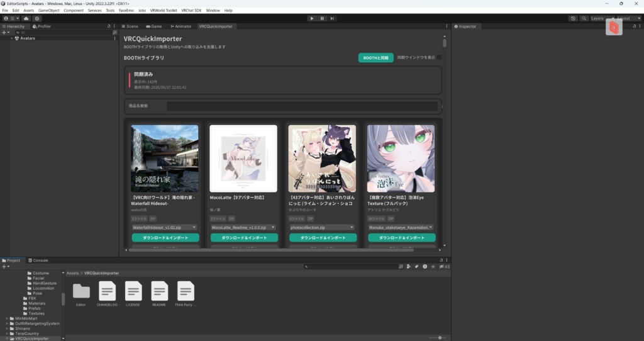Download and import 泡沫Eye Texture
Viewport: 644px width, 341px height.
point(402,238)
